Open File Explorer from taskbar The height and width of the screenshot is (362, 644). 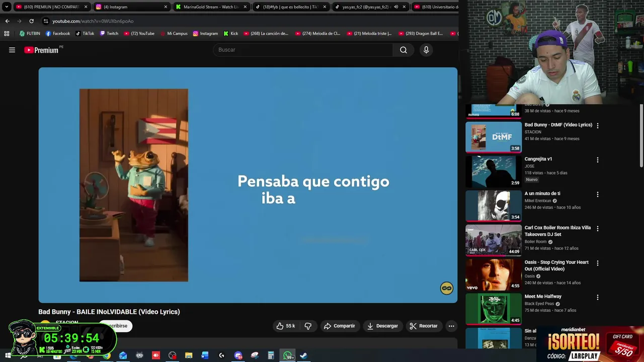[189, 355]
